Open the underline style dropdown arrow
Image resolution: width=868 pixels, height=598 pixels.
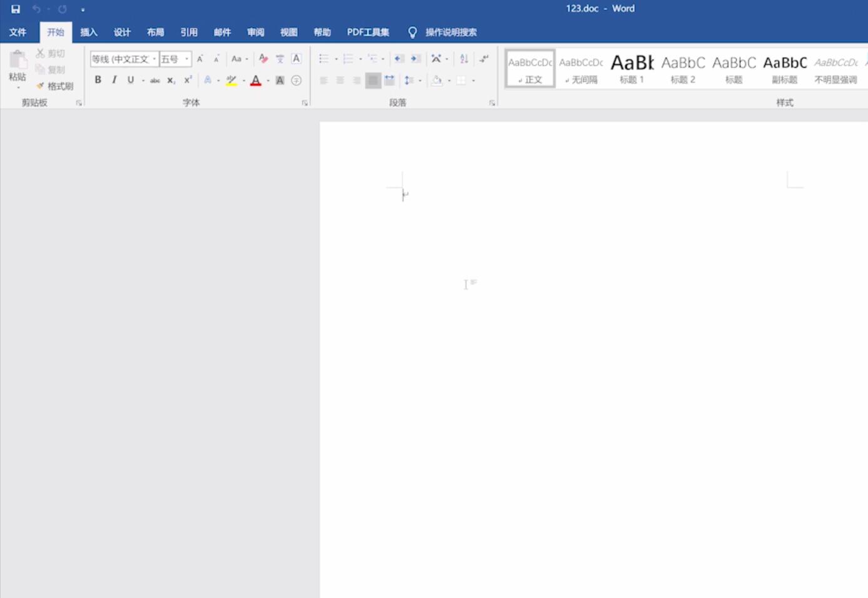(x=143, y=80)
